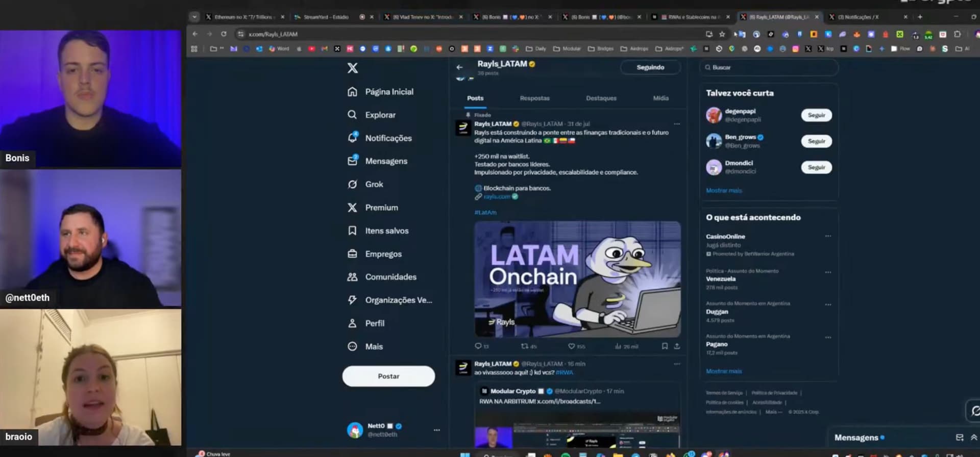Open the Daily bookmarks folder
Screen dimensions: 980x457
(536, 49)
